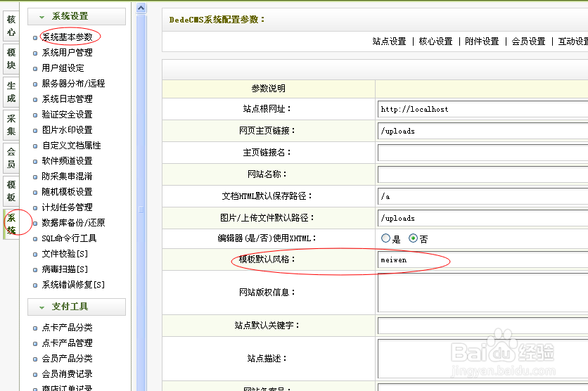Click sidebar scrollbar up arrow
This screenshot has height=391, width=588.
[x=141, y=8]
